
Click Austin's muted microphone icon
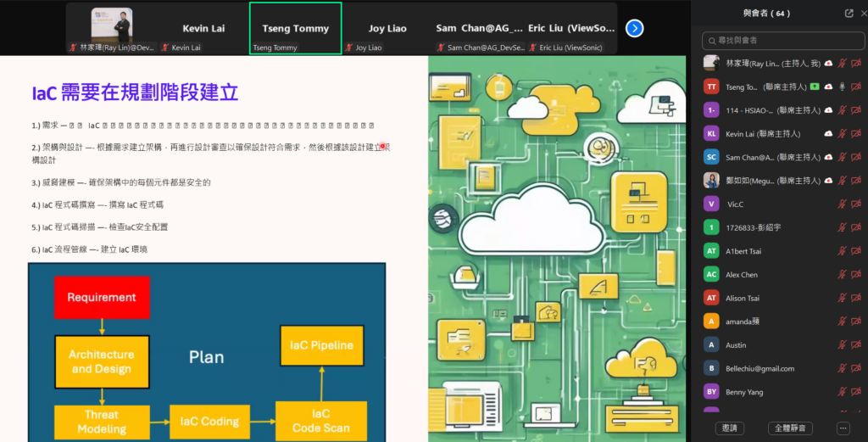click(842, 344)
